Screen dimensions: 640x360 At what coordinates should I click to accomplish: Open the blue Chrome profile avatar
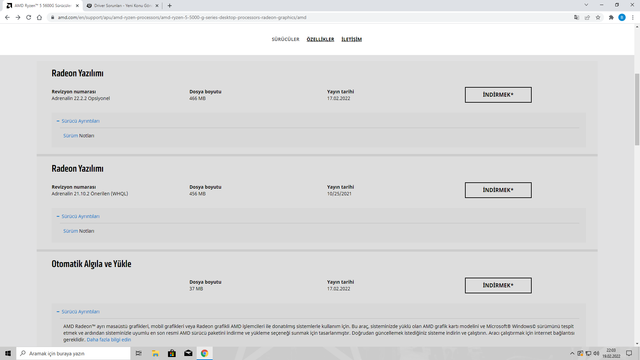click(622, 18)
